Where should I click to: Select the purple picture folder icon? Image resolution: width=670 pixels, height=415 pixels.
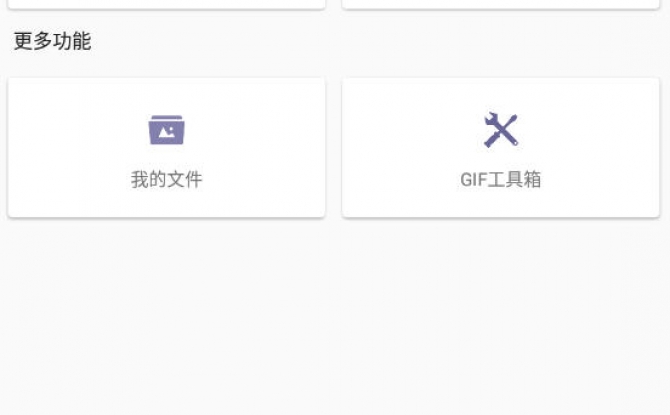pos(166,130)
